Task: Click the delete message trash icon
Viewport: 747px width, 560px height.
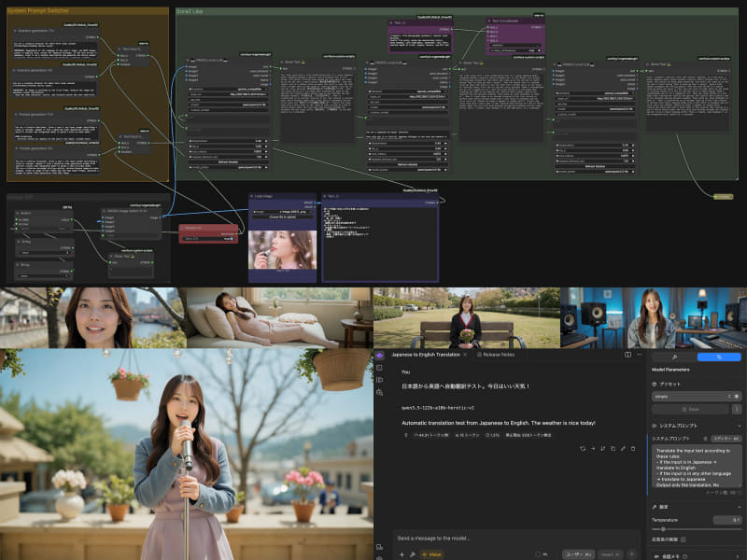Action: tap(633, 449)
